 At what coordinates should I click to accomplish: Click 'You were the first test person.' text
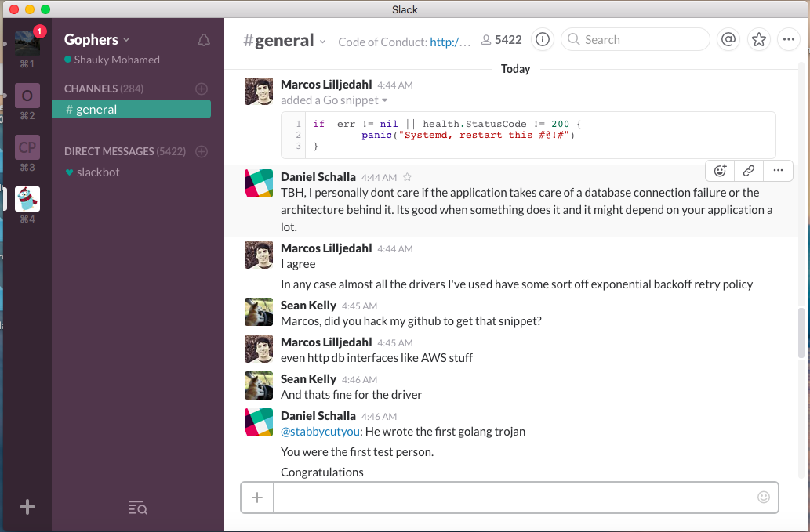point(357,452)
